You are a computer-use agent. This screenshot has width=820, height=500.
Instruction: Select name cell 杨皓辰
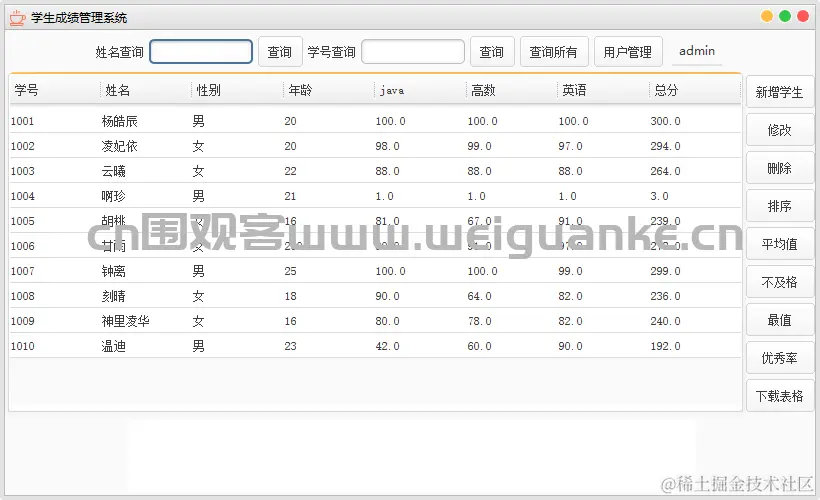click(x=119, y=121)
